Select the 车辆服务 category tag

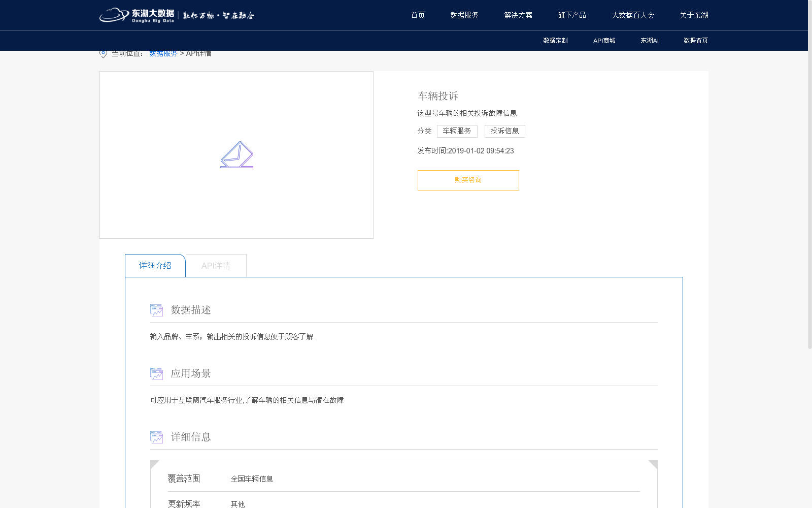(x=457, y=131)
